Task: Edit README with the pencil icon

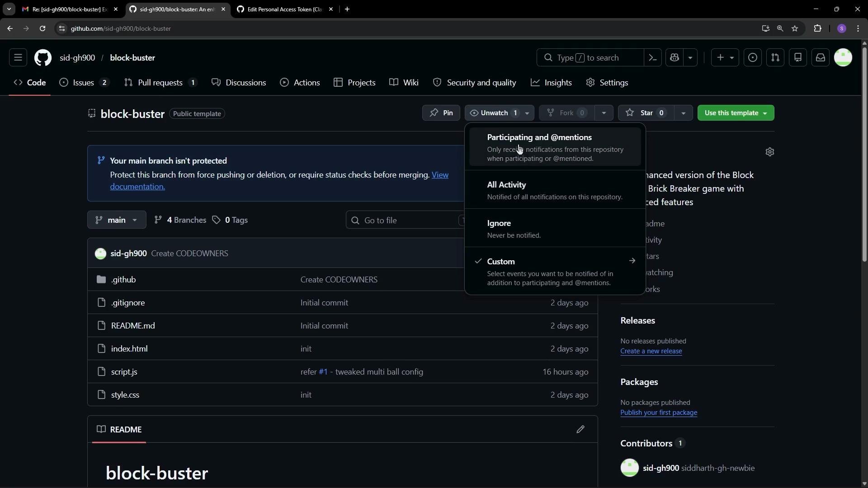Action: pyautogui.click(x=580, y=429)
